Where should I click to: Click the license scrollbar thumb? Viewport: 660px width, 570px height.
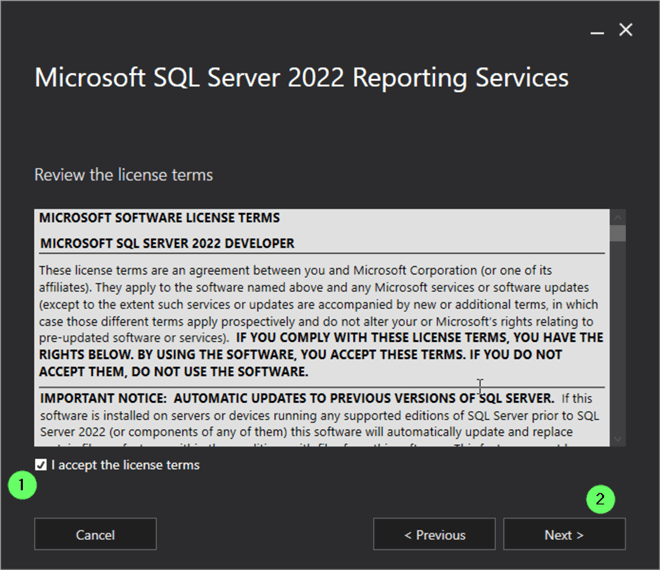(619, 234)
